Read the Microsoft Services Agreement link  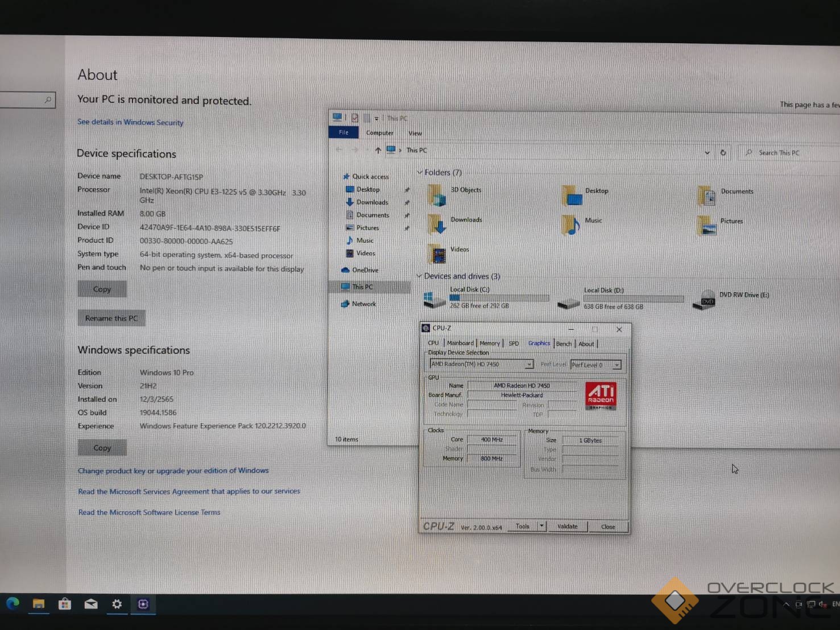pyautogui.click(x=189, y=491)
